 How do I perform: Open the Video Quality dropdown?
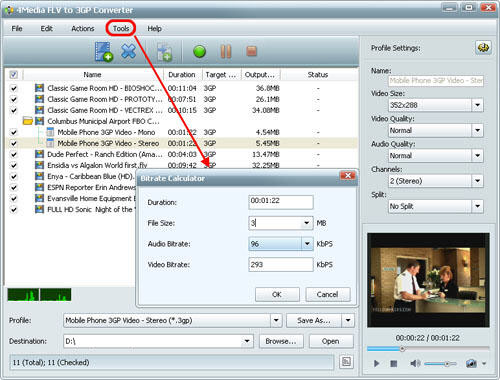tap(477, 130)
